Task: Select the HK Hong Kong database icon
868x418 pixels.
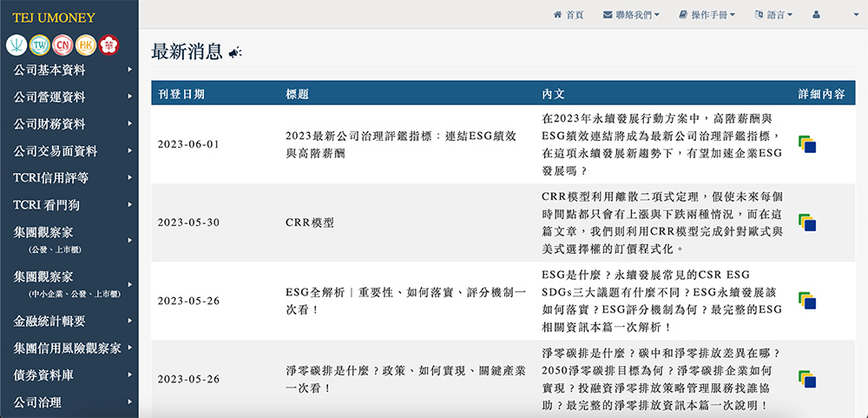Action: [86, 45]
